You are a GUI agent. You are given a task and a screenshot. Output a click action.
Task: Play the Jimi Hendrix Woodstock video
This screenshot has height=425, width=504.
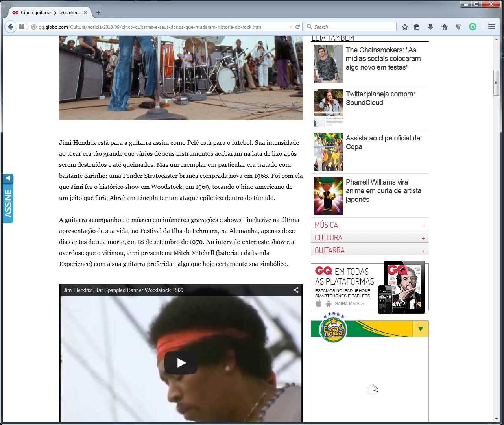(181, 363)
